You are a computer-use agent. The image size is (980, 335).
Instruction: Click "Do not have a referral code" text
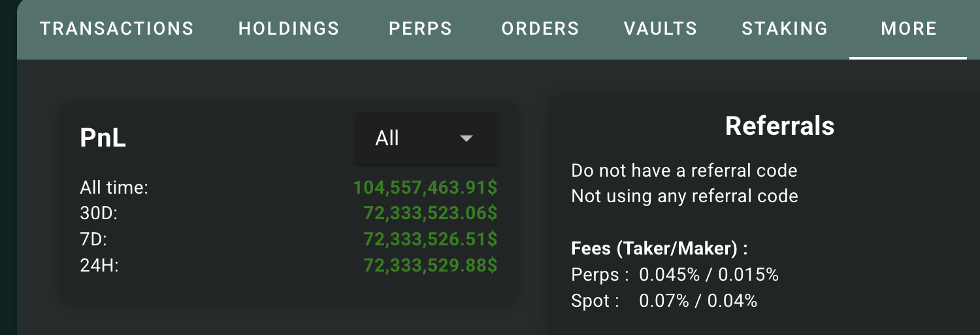(x=684, y=171)
